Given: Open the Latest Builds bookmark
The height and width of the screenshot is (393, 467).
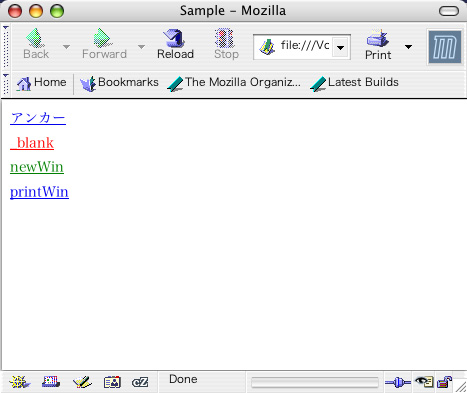Looking at the screenshot, I should tap(355, 83).
